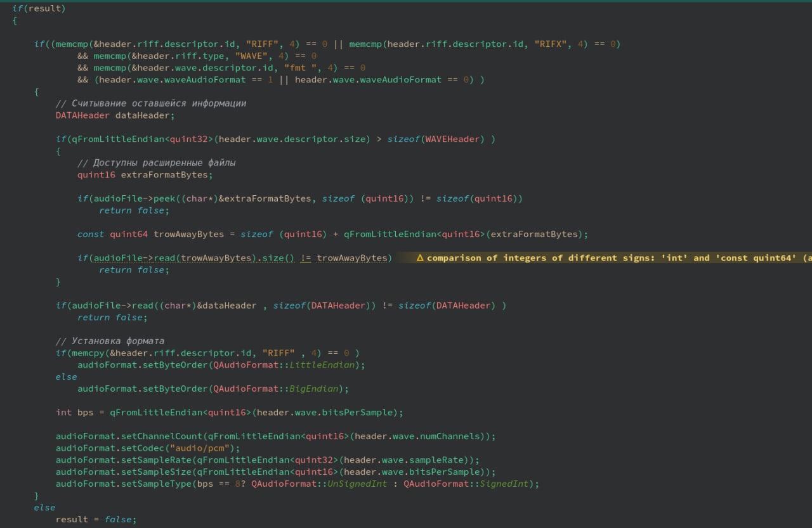Screen dimensions: 812x528
Task: Click 'QAudioFormat::SignedInt' at the setSampleType line end
Action: click(466, 484)
